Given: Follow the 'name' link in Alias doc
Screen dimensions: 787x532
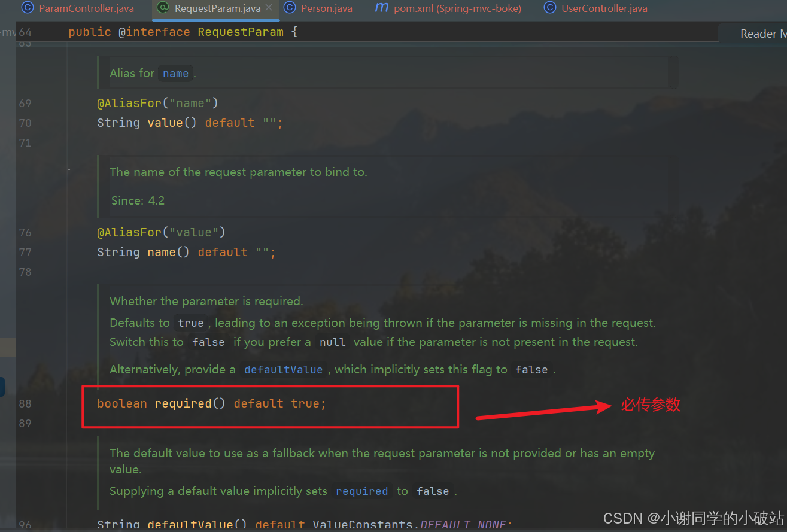Looking at the screenshot, I should coord(175,74).
